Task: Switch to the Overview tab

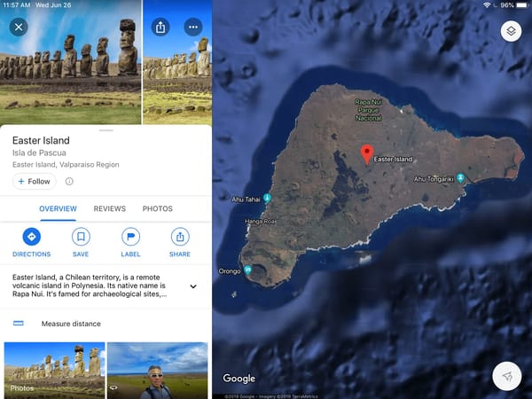Action: coord(58,208)
